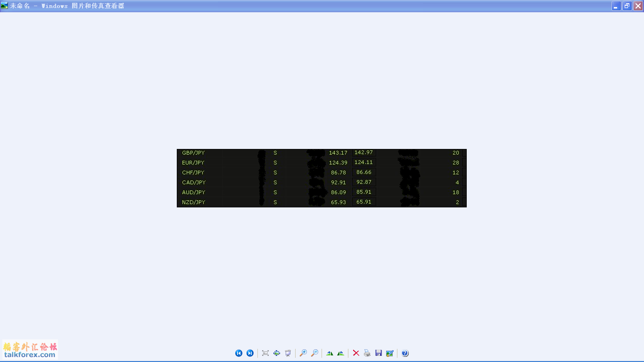Save a copy with the floppy disk icon

(379, 353)
